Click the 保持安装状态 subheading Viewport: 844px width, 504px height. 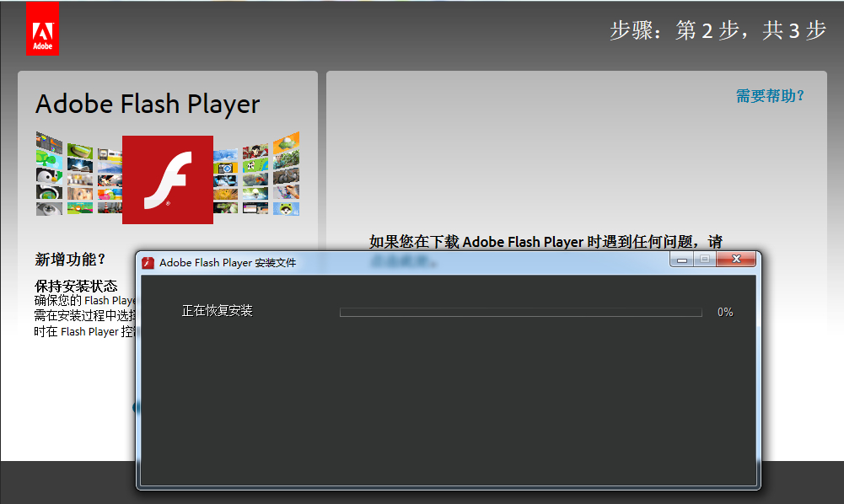(x=76, y=286)
